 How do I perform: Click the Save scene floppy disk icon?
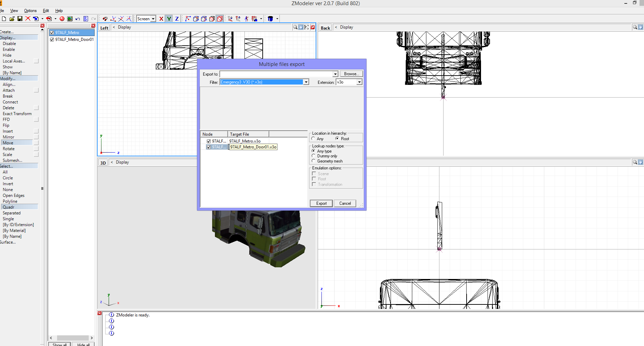20,19
